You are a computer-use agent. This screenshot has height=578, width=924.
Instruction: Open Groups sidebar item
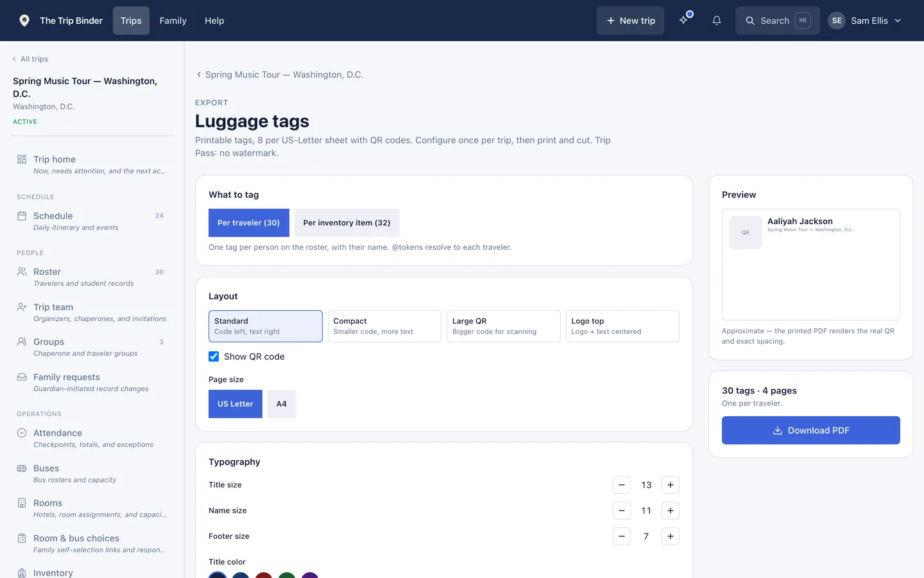pos(92,347)
